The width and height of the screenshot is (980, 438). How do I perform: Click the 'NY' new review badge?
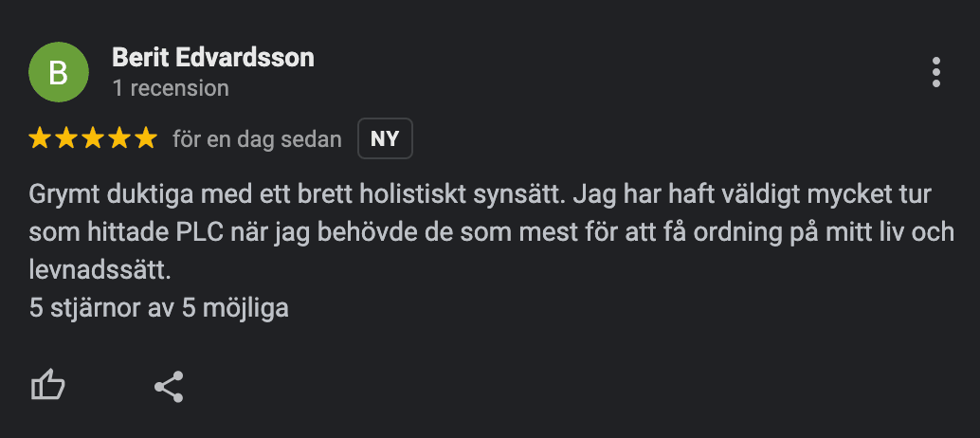point(385,138)
